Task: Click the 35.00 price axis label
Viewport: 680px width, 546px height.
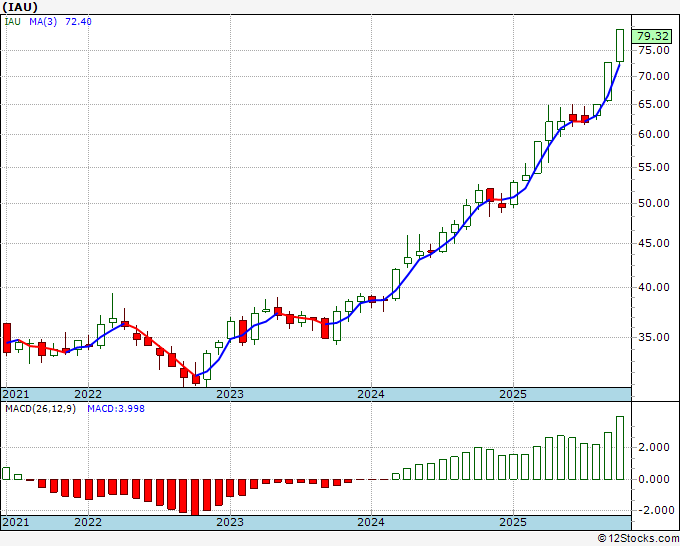Action: (x=654, y=337)
